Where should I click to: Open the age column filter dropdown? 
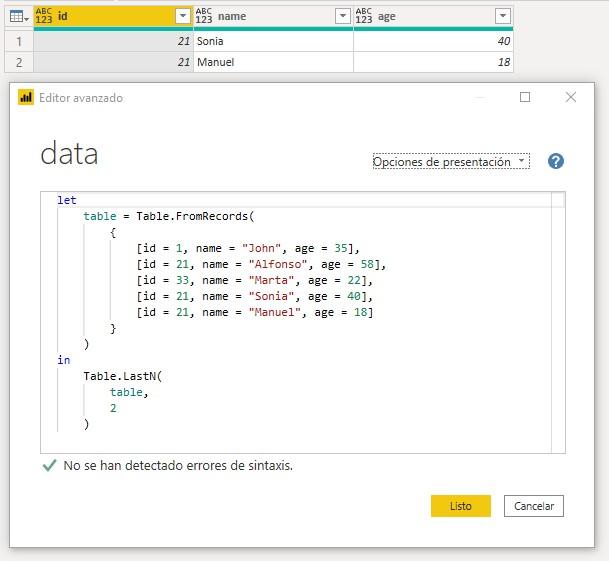pos(502,16)
